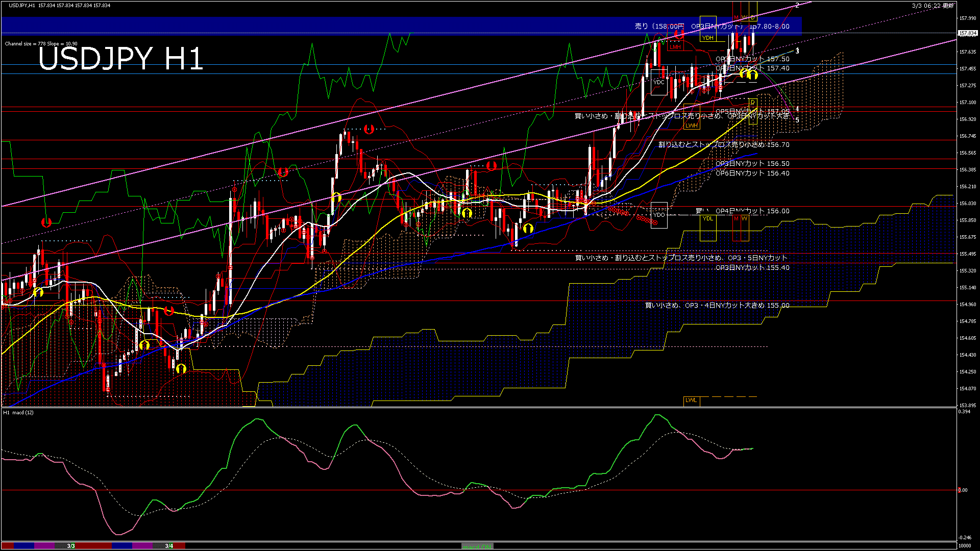Image resolution: width=980 pixels, height=551 pixels.
Task: Toggle the macd ON button
Action: click(477, 546)
